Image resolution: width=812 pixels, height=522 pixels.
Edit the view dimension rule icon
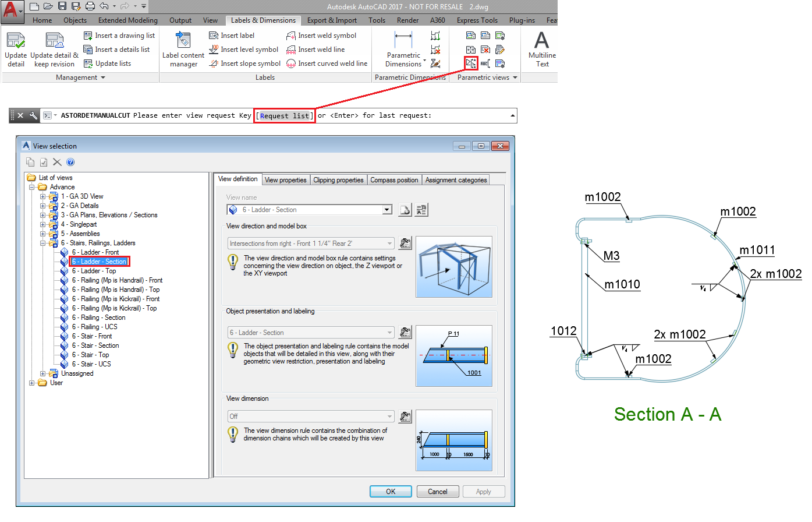click(405, 416)
